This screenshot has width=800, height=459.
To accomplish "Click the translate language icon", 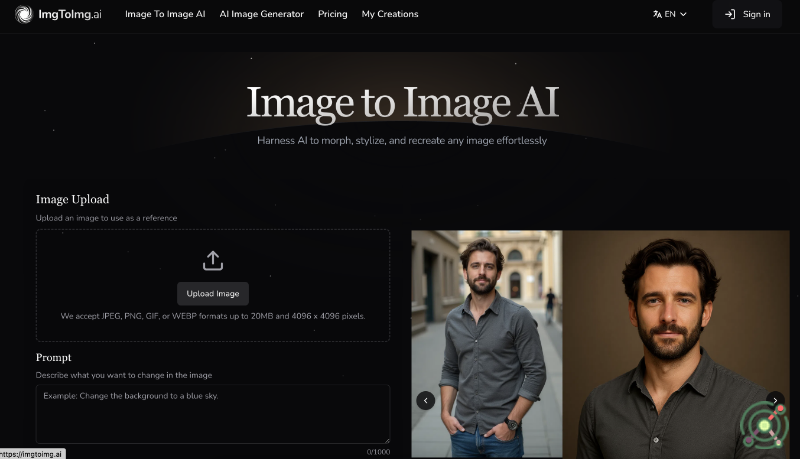I will click(x=657, y=14).
